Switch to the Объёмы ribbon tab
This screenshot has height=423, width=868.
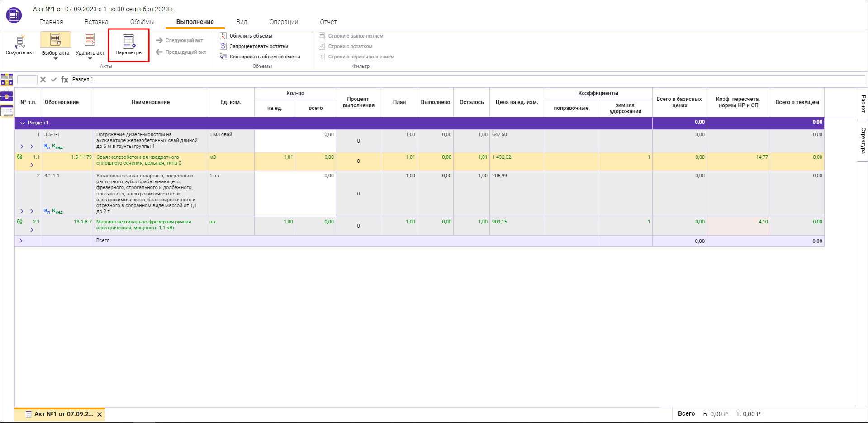click(x=142, y=22)
